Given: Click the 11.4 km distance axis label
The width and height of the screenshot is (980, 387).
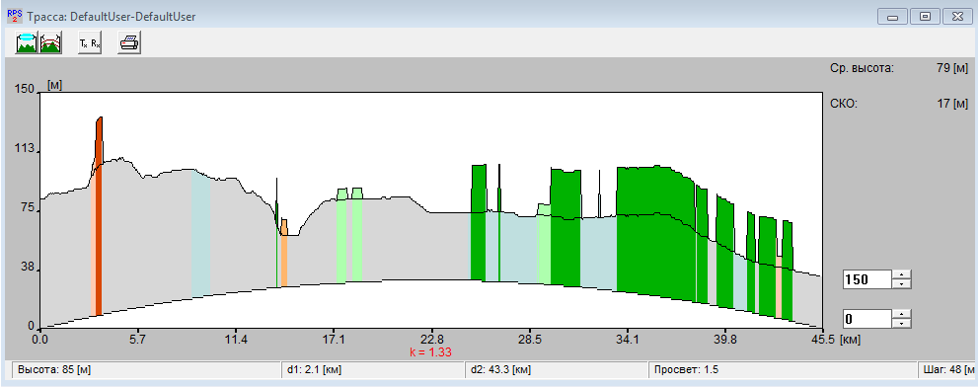Looking at the screenshot, I should tap(236, 341).
